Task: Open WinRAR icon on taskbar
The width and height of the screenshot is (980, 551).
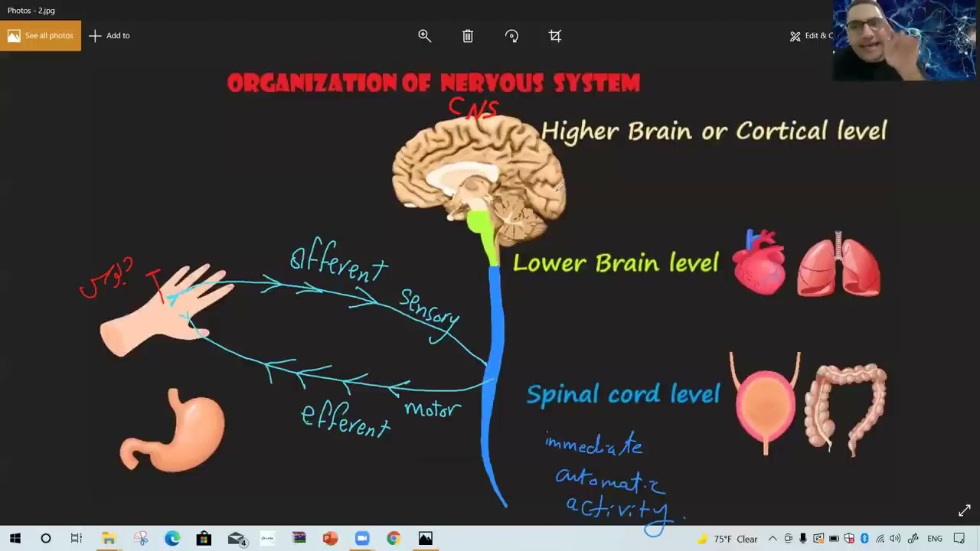Action: pos(299,539)
